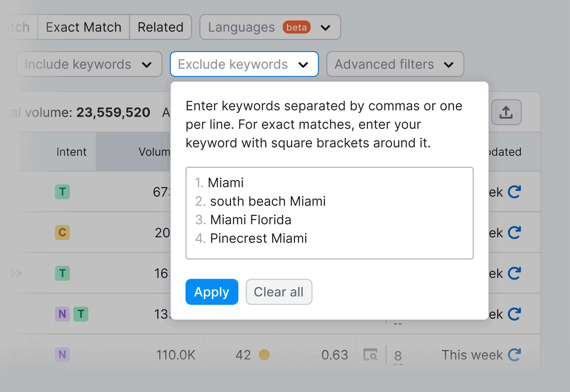Click the T intent badge in third row
Screen dimensions: 570x392
click(x=62, y=273)
